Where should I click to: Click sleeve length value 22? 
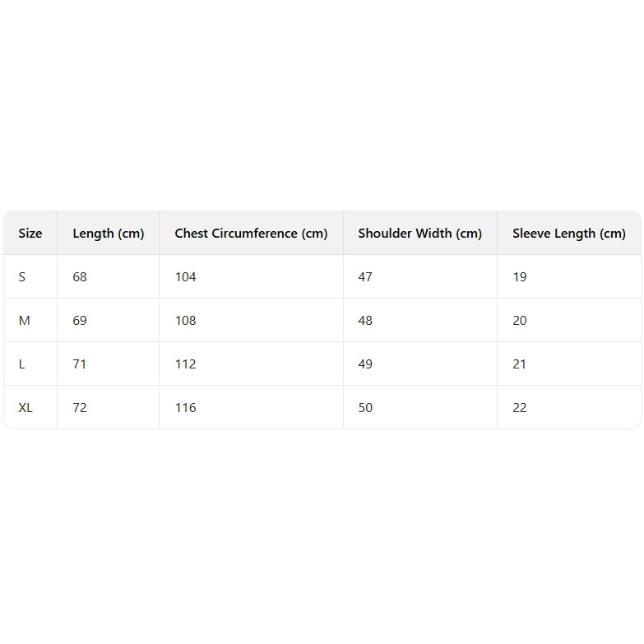pyautogui.click(x=520, y=408)
